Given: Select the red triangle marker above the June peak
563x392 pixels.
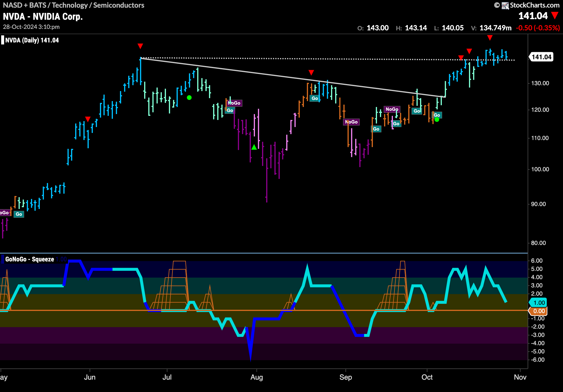Looking at the screenshot, I should pyautogui.click(x=140, y=46).
